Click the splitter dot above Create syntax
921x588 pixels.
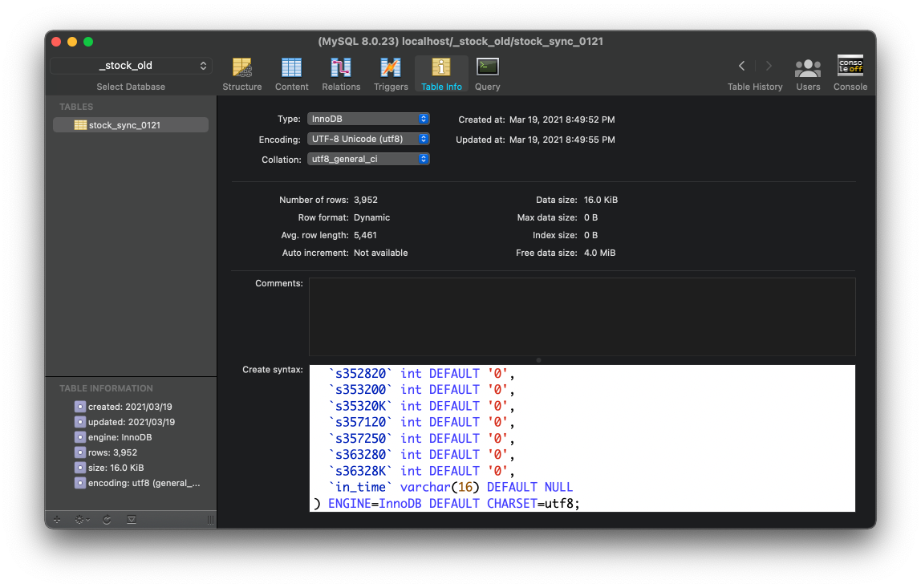(538, 360)
